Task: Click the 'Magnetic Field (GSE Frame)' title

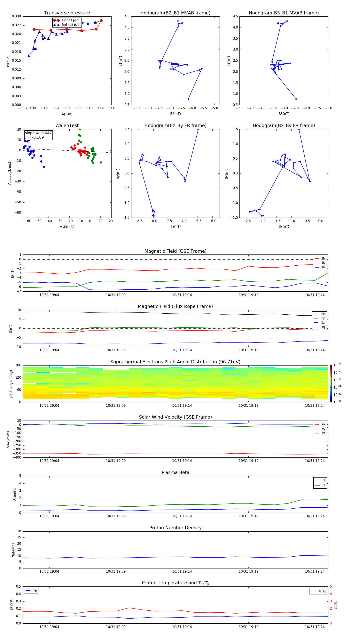Action: (x=175, y=251)
